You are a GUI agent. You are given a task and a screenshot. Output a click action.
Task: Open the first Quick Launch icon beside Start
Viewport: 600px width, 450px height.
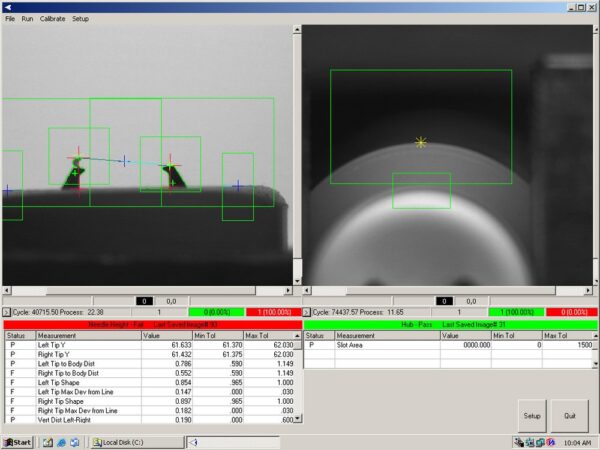(47, 443)
